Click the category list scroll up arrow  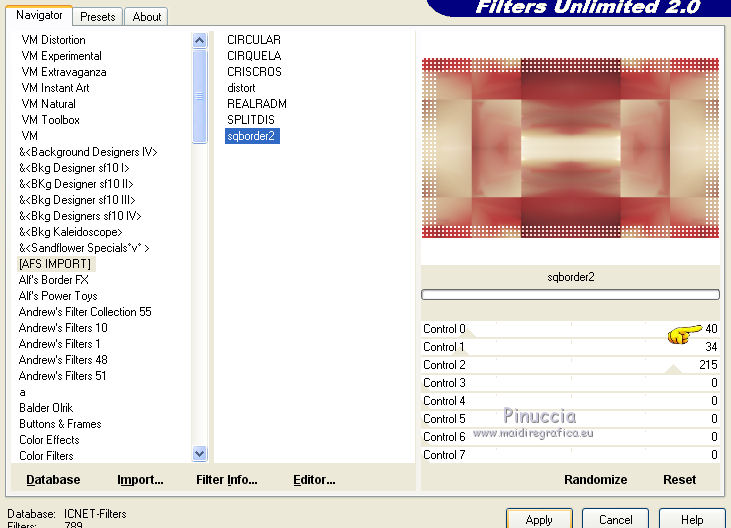200,41
